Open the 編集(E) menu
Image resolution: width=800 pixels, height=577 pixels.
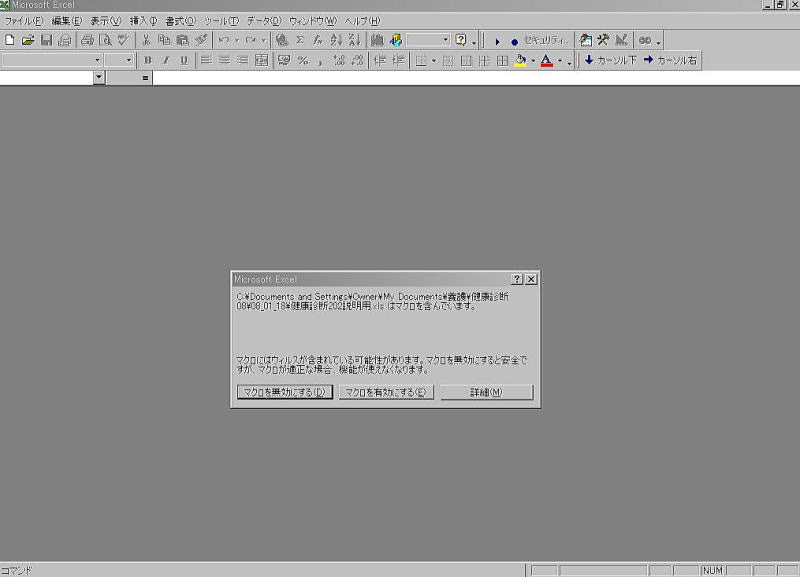pos(67,21)
